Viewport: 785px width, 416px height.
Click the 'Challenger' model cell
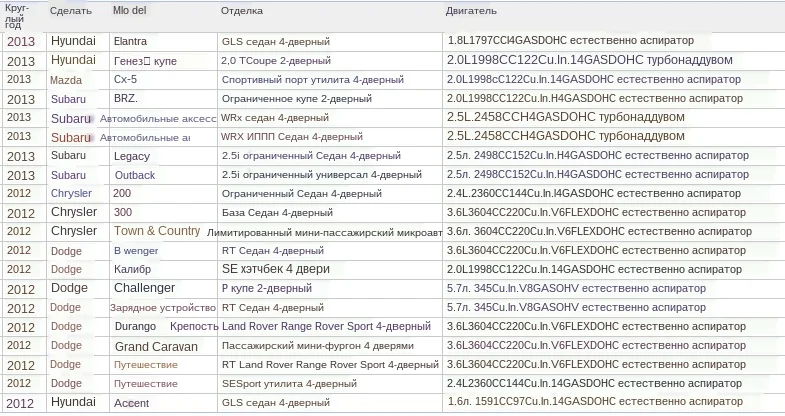tap(144, 288)
